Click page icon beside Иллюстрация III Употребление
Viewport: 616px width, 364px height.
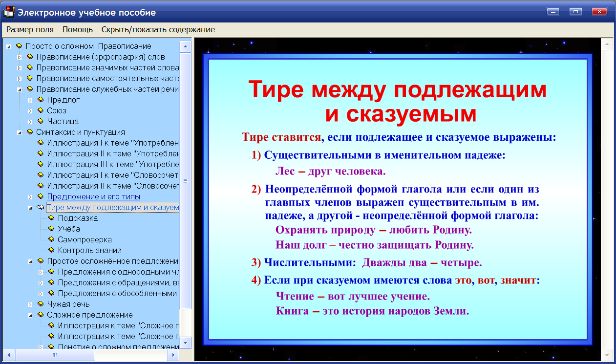[x=41, y=164]
